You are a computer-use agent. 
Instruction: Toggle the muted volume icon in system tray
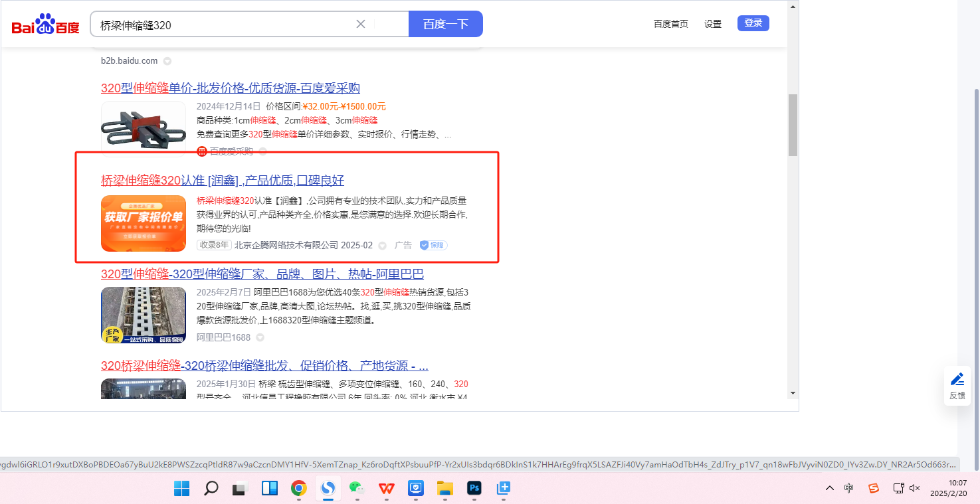tap(915, 488)
